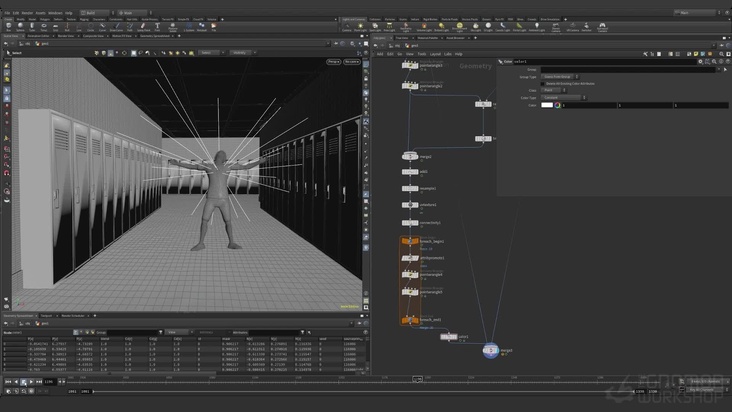Select the color1 node

(449, 336)
